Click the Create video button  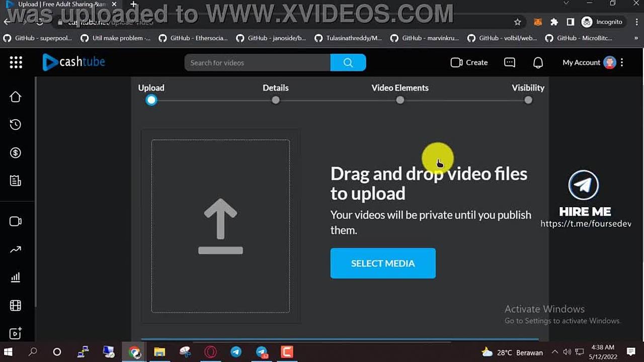(x=469, y=62)
